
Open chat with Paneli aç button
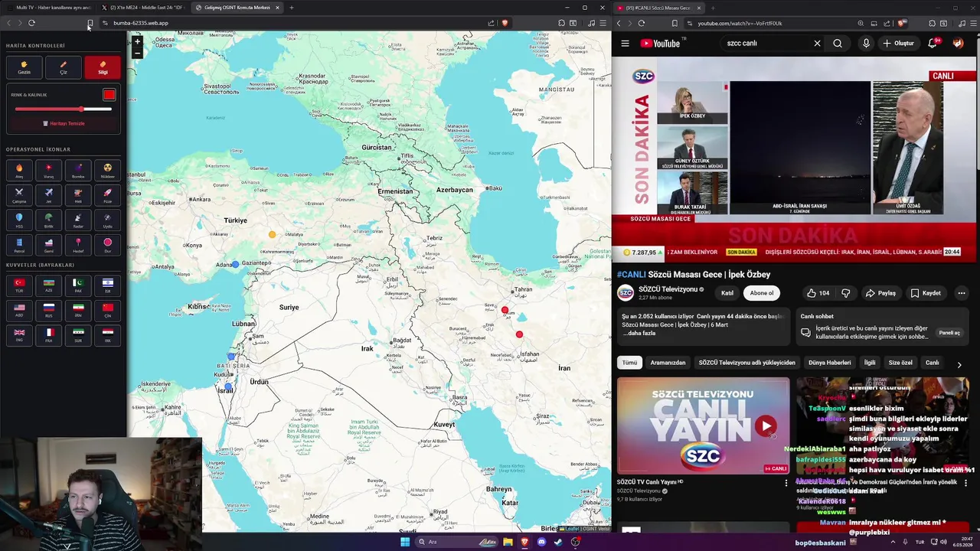pos(949,333)
